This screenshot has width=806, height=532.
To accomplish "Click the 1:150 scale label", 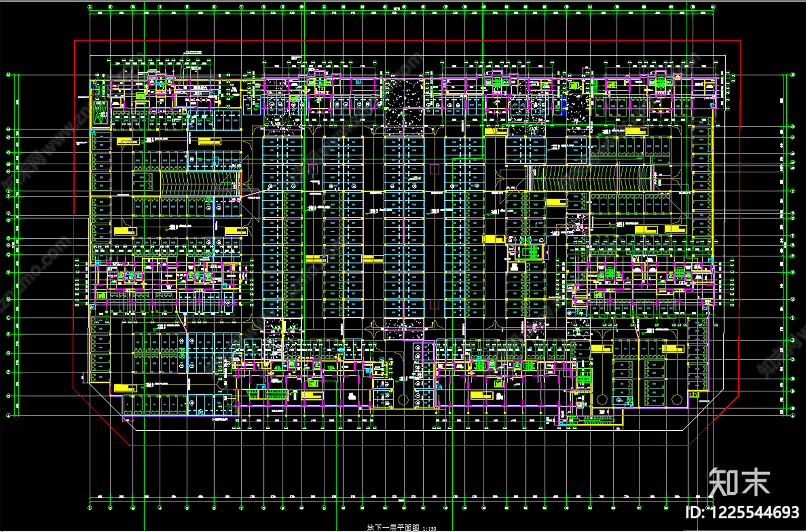I will coord(429,528).
